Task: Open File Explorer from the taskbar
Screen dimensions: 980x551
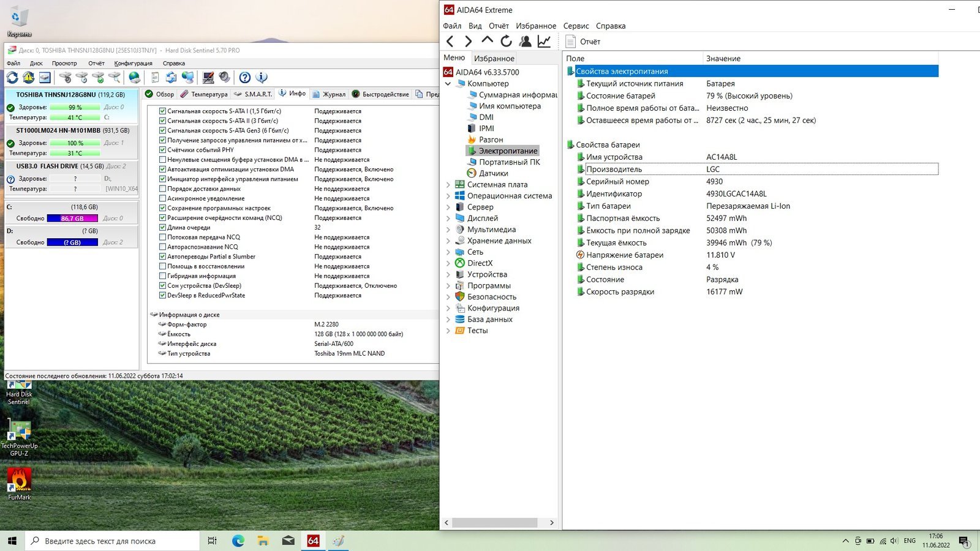Action: 263,541
